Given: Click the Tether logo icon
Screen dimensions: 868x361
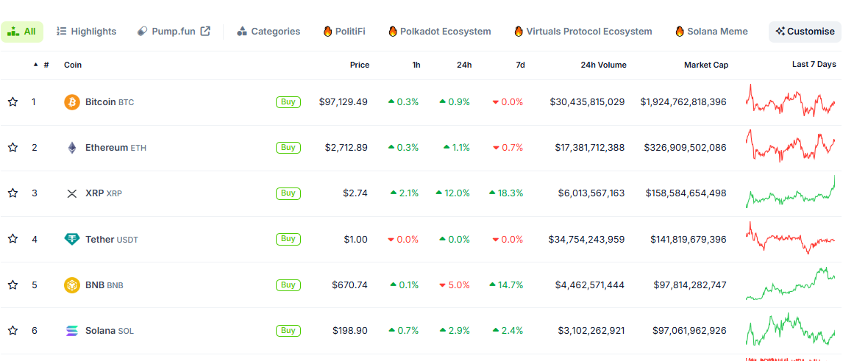Looking at the screenshot, I should tap(72, 239).
